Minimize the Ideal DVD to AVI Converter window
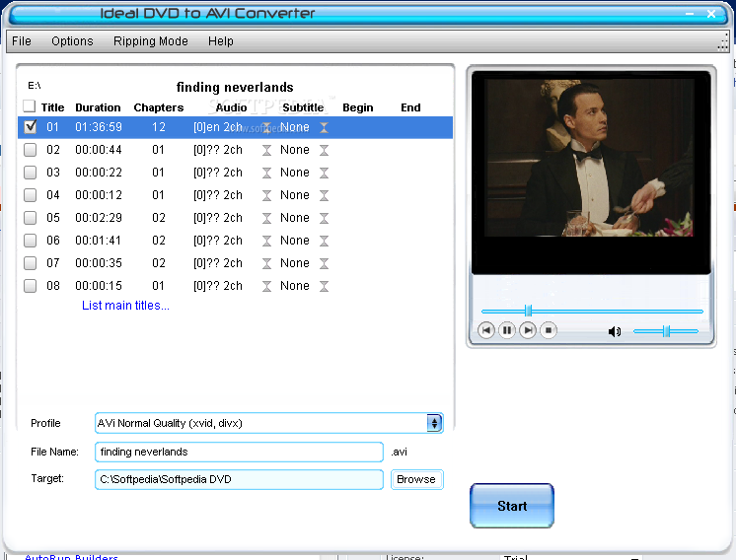Viewport: 736px width, 560px height. [690, 14]
